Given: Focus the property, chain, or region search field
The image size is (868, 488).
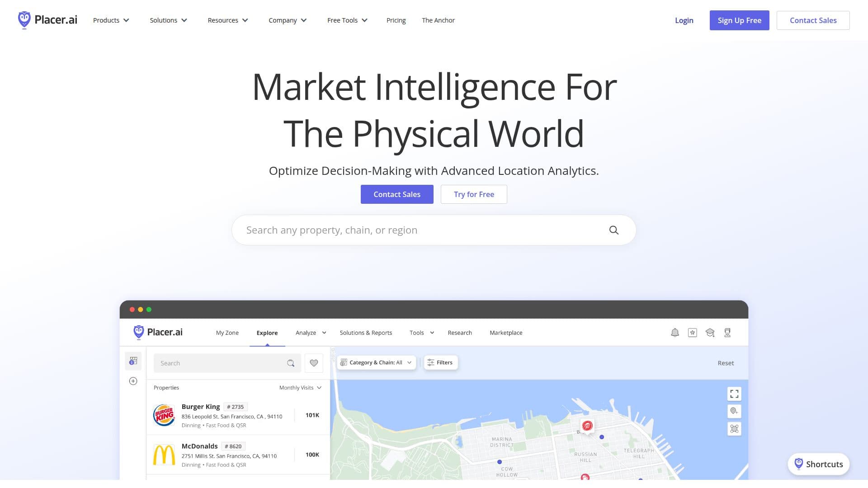Looking at the screenshot, I should point(434,230).
